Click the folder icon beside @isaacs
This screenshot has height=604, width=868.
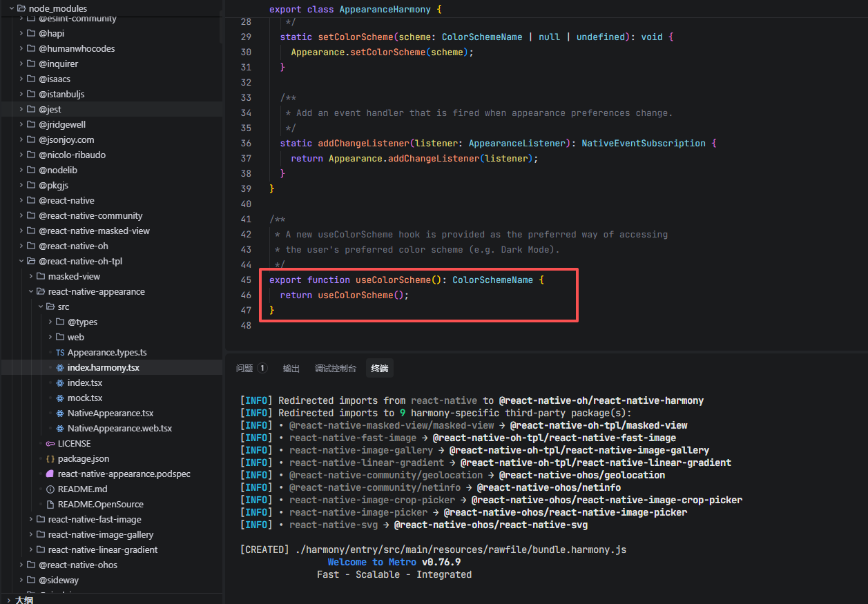click(x=31, y=79)
